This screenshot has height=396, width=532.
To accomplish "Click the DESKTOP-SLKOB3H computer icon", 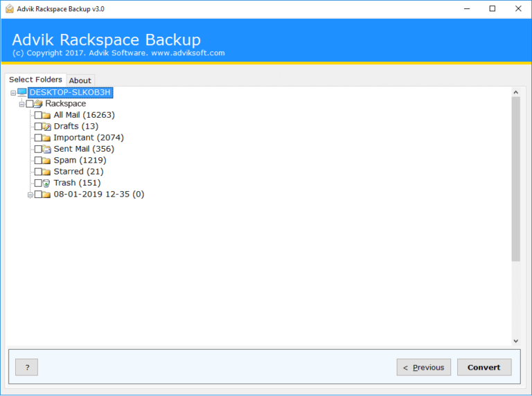I will [22, 92].
